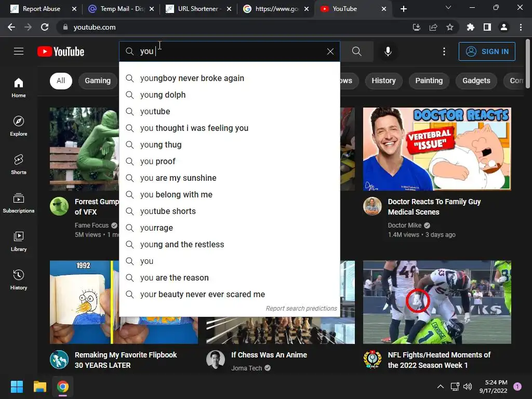Open Doctor Mike channel name

[405, 225]
